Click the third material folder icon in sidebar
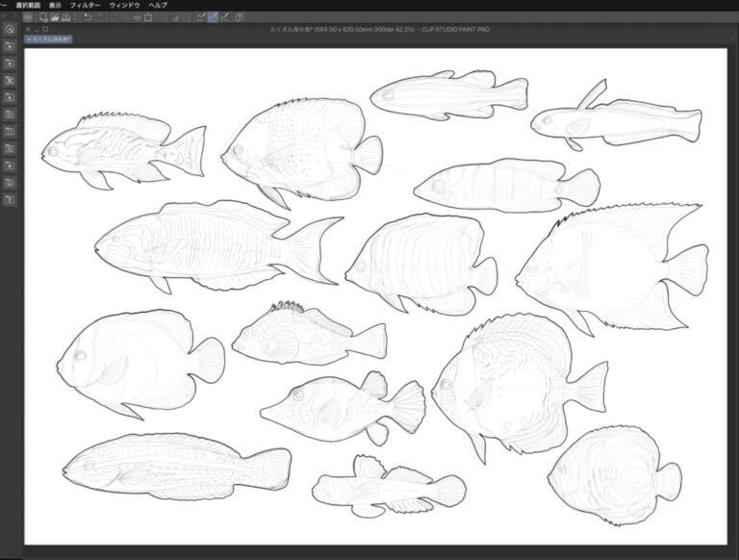This screenshot has width=739, height=560. click(10, 80)
